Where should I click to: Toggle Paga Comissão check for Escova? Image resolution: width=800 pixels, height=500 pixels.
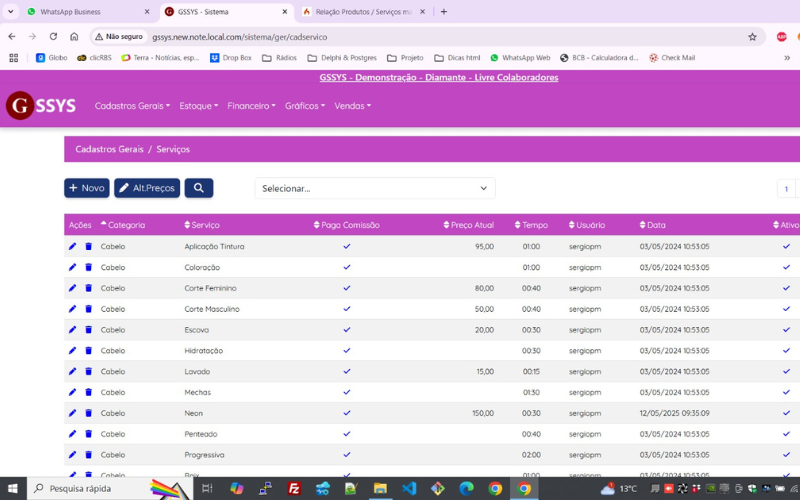click(347, 330)
